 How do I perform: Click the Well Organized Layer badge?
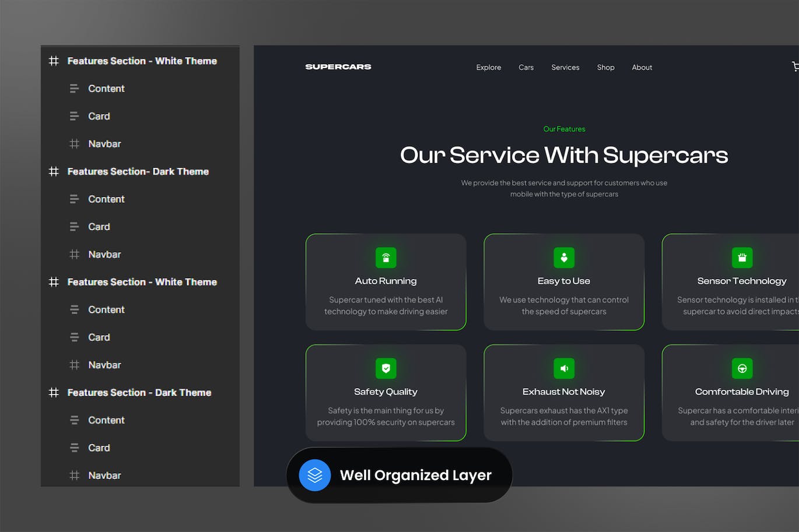415,475
